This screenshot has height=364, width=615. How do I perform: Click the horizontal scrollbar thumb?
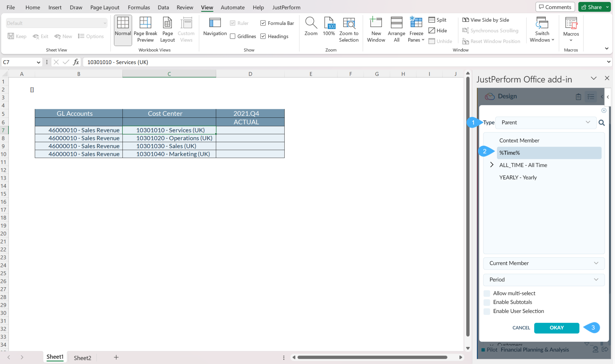pos(372,357)
